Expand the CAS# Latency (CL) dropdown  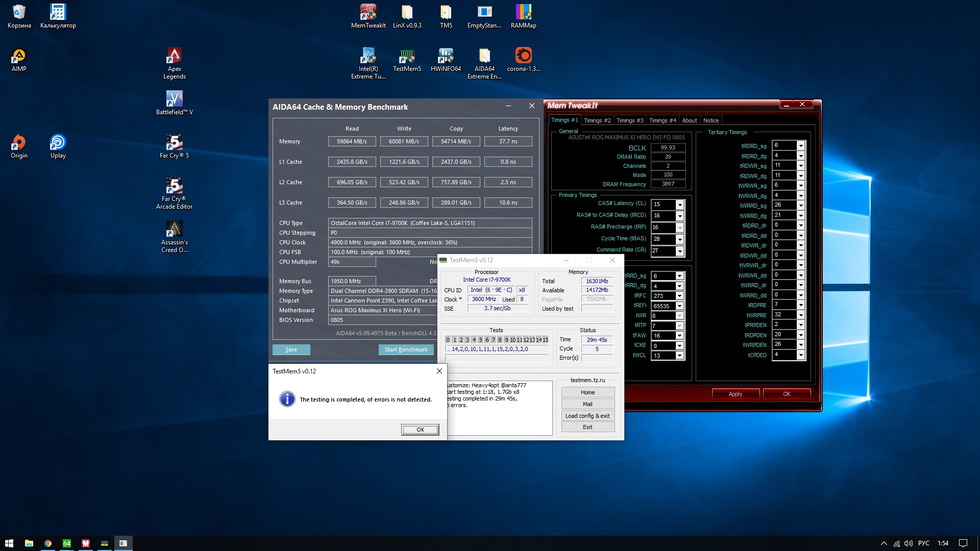(x=679, y=205)
